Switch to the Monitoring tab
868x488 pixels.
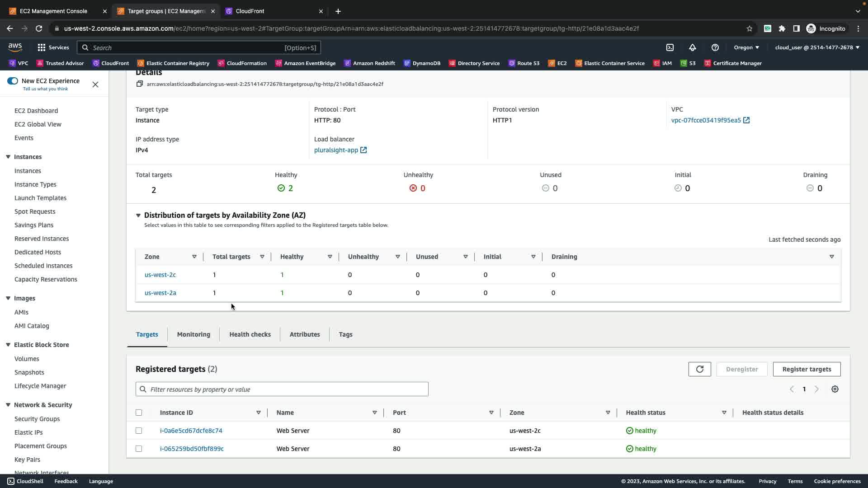(x=193, y=334)
